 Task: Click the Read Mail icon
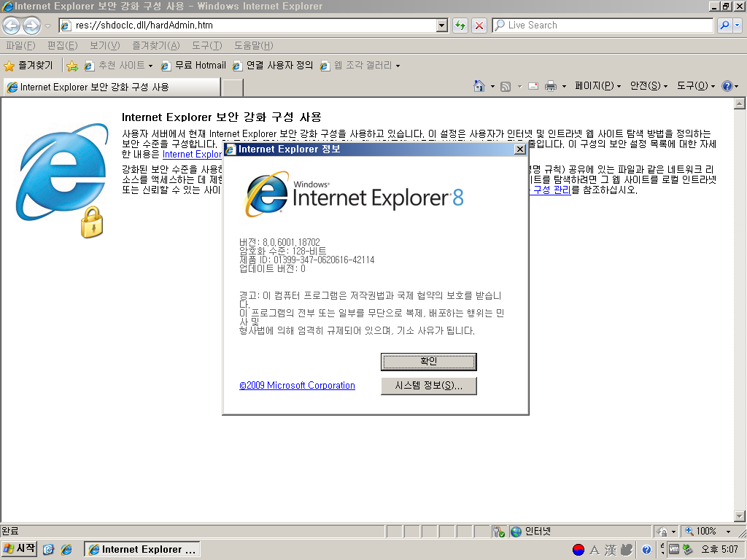pyautogui.click(x=533, y=86)
